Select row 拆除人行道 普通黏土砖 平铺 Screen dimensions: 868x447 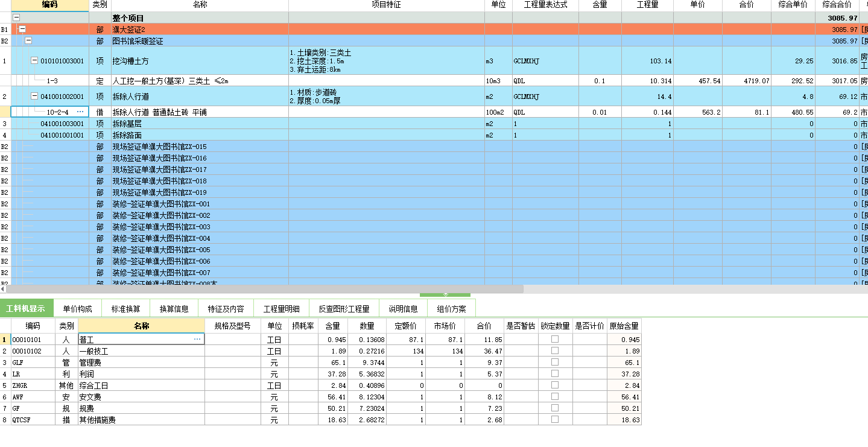(434, 112)
